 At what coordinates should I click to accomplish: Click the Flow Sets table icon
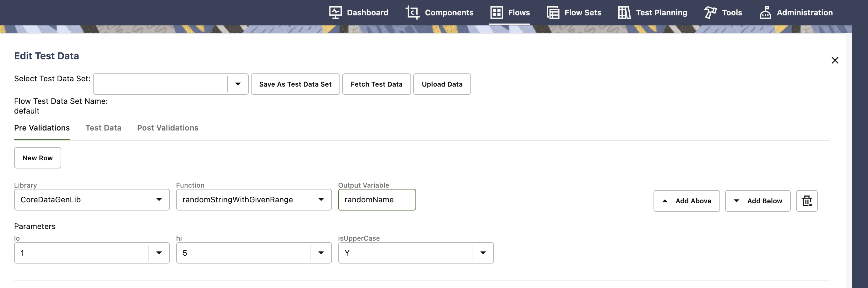pos(553,13)
